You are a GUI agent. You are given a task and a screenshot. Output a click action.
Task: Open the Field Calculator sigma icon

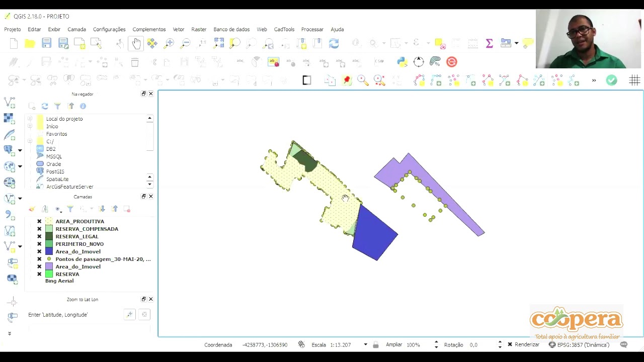pyautogui.click(x=489, y=44)
